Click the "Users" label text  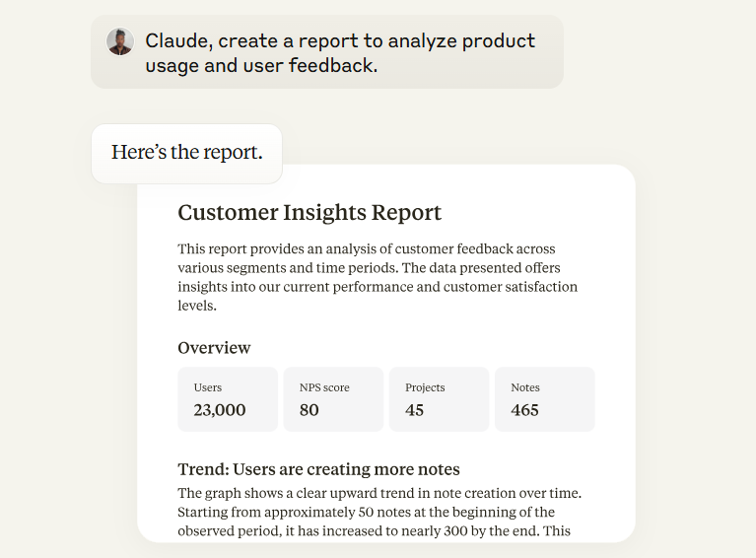pos(208,387)
